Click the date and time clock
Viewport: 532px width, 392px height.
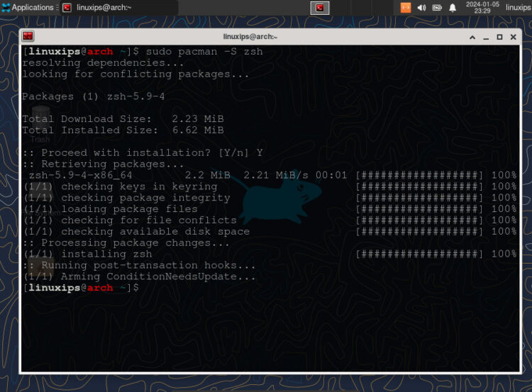point(482,8)
